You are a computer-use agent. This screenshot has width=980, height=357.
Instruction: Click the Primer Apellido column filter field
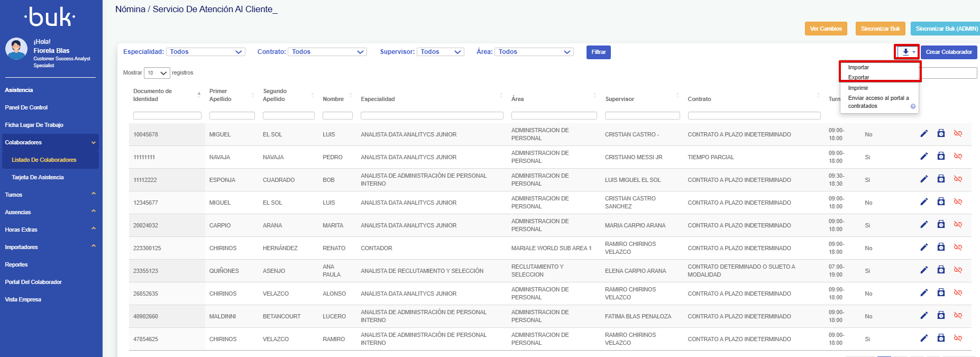(232, 115)
